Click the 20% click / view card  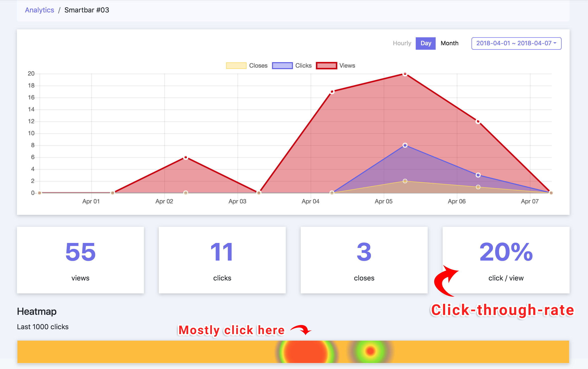pyautogui.click(x=506, y=260)
